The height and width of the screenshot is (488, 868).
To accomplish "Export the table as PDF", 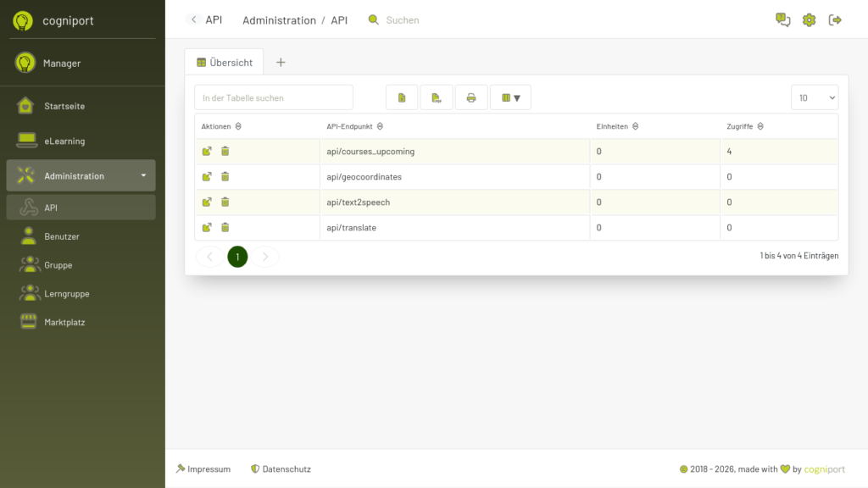I will click(x=437, y=97).
